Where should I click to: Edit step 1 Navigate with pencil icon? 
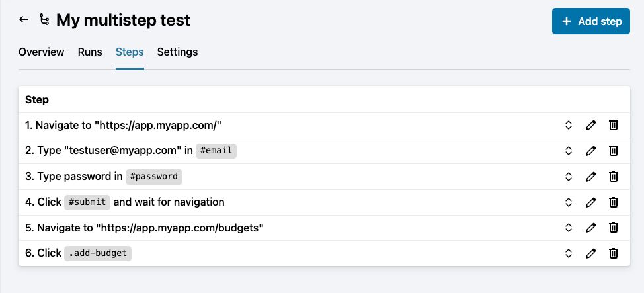[x=591, y=125]
